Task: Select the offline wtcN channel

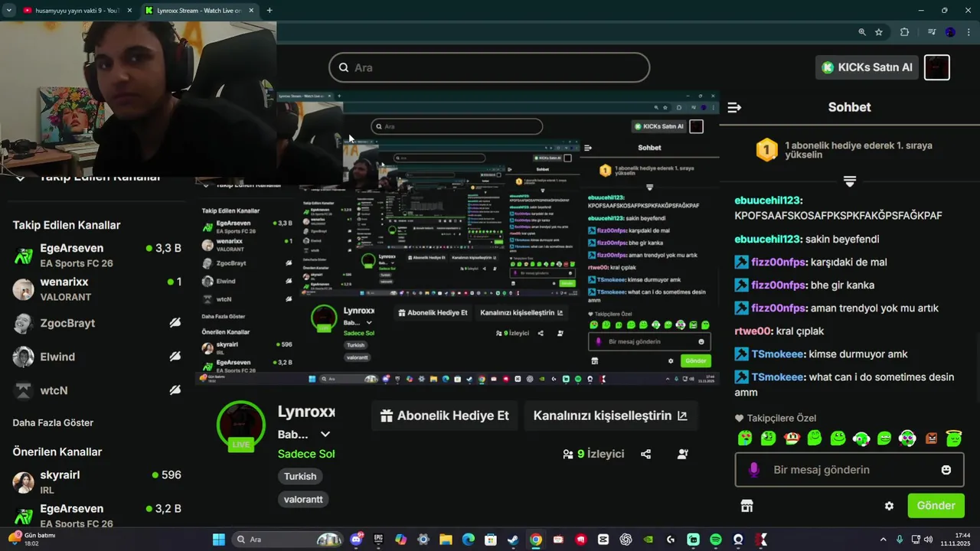Action: [96, 390]
